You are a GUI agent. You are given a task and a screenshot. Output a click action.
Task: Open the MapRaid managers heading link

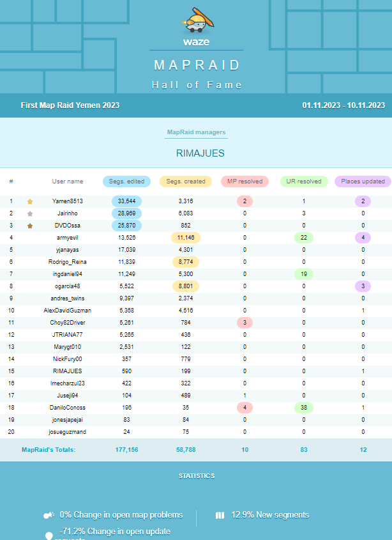(196, 132)
